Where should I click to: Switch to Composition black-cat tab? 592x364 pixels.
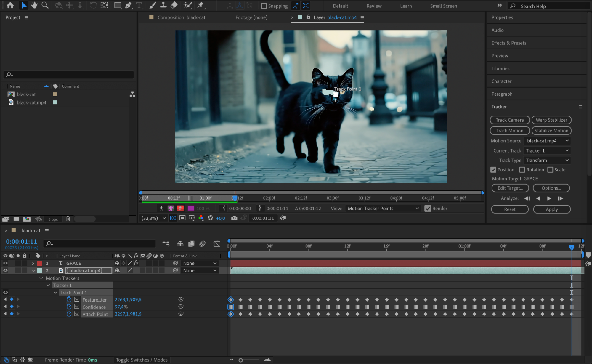[181, 17]
